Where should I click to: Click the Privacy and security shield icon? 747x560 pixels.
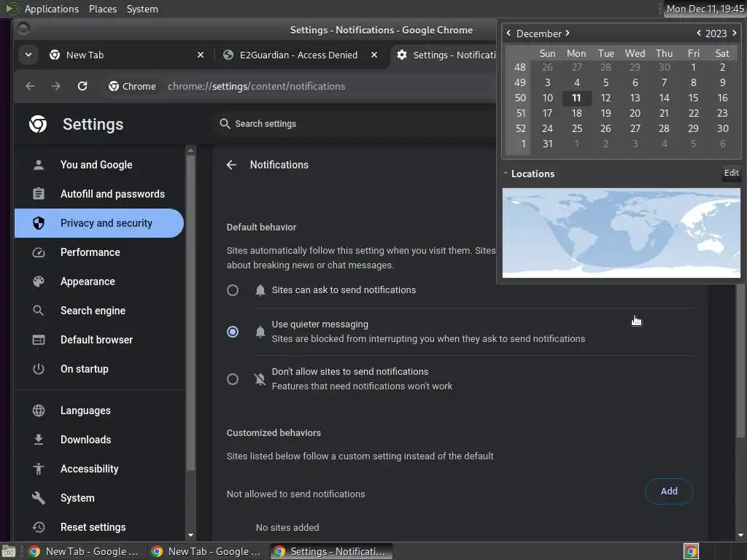[39, 223]
